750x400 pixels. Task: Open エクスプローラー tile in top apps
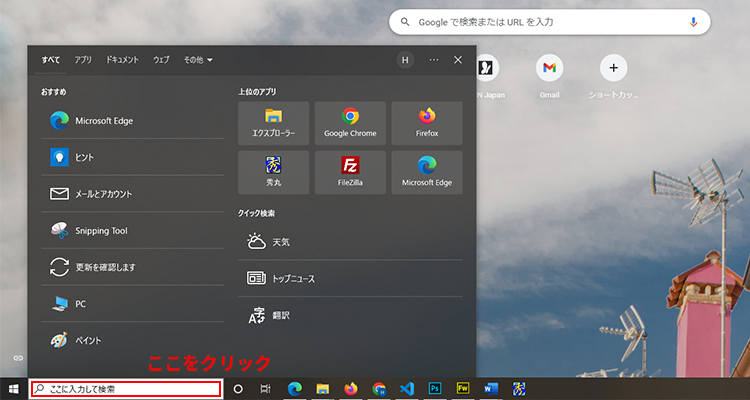coord(274,123)
